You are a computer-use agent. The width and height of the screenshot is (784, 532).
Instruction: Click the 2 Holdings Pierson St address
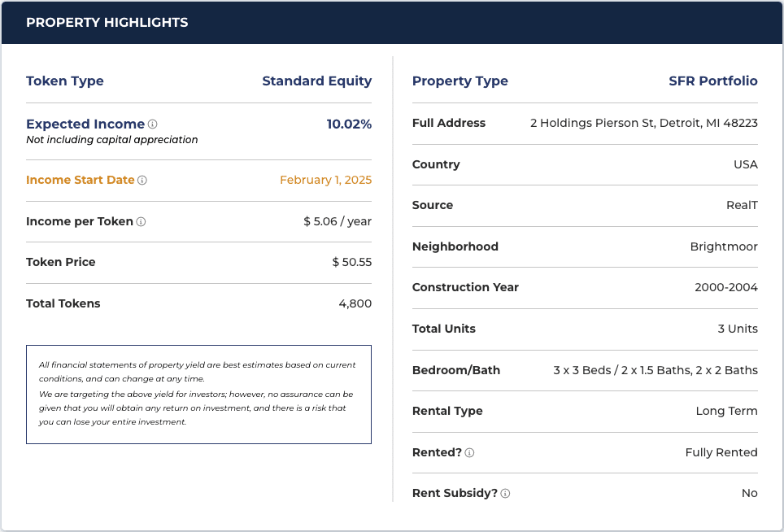point(643,124)
